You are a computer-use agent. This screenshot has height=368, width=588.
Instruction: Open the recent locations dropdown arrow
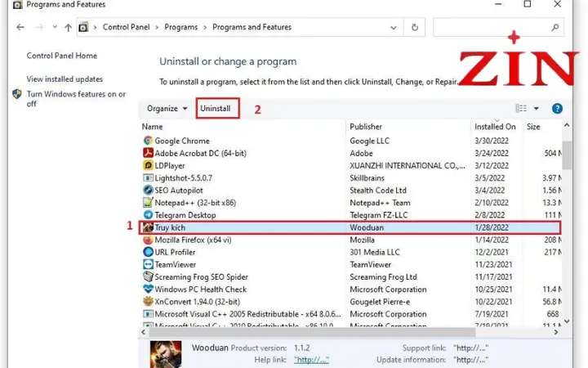pos(55,27)
